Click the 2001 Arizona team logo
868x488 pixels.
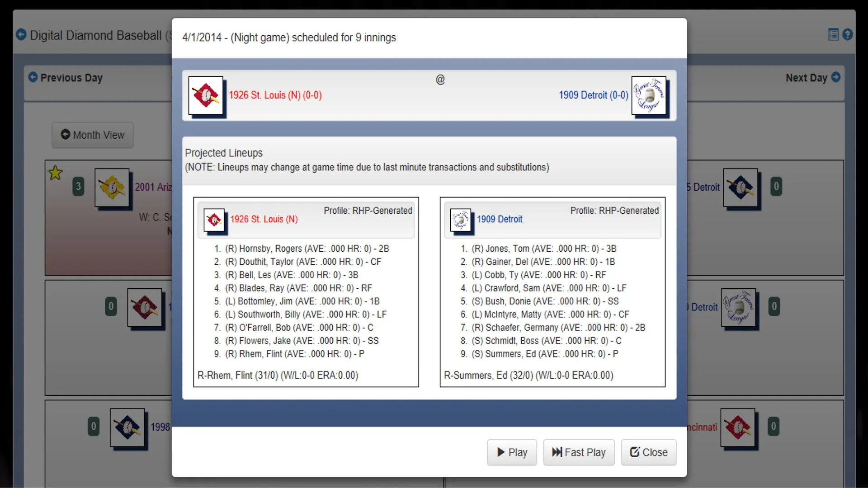(112, 187)
